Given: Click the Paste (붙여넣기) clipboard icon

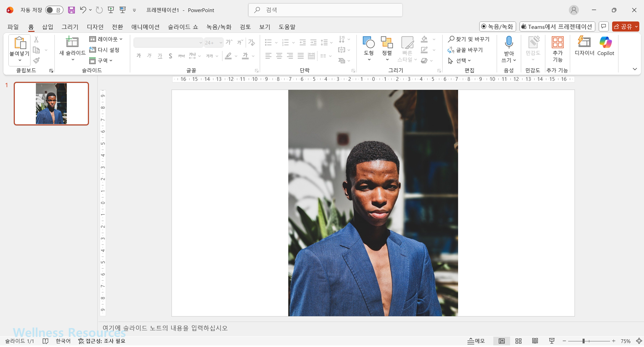Looking at the screenshot, I should coord(20,43).
